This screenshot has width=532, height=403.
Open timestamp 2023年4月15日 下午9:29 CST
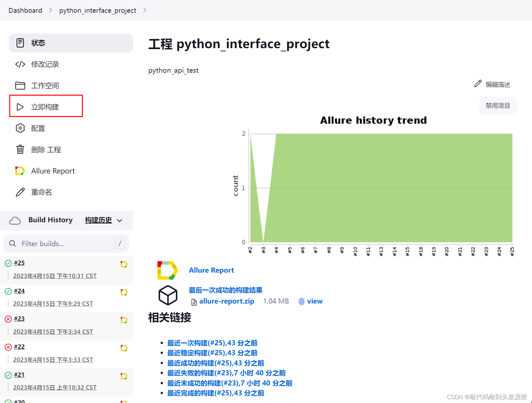(x=53, y=304)
